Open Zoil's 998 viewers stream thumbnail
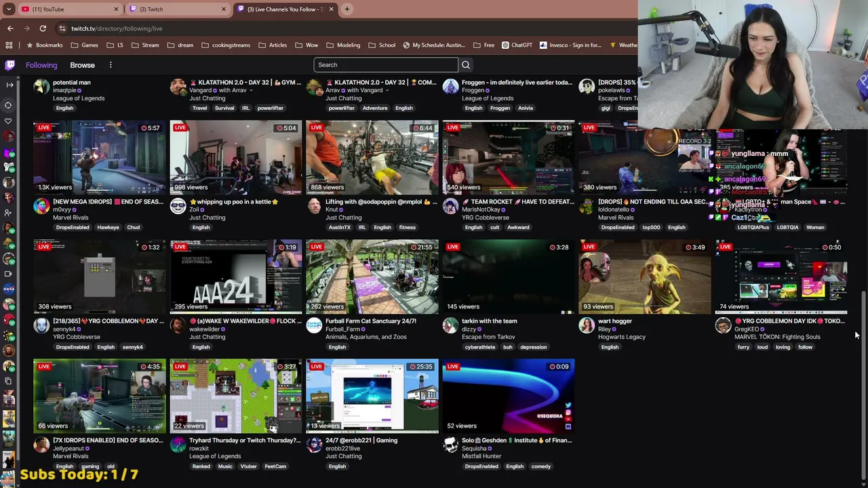 click(x=236, y=159)
